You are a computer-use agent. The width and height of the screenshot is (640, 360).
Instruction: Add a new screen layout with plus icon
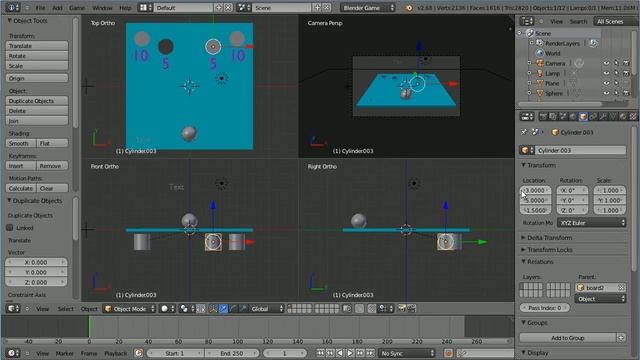click(219, 7)
